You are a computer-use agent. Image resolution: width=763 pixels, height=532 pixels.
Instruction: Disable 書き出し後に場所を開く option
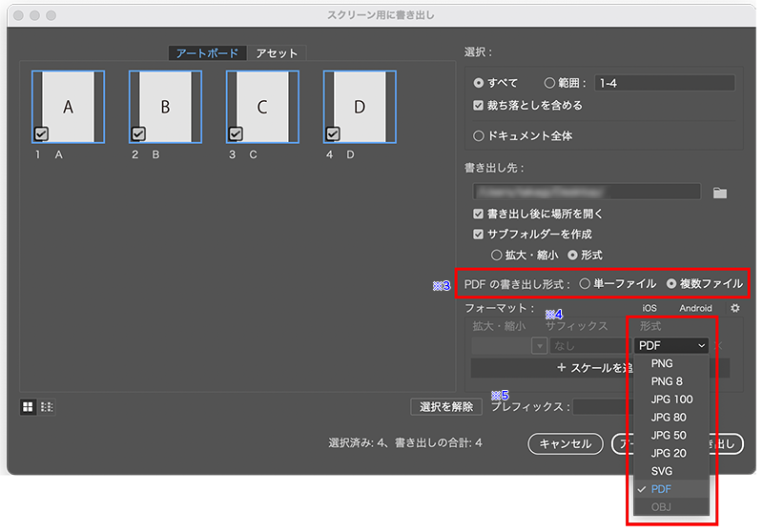pyautogui.click(x=479, y=215)
